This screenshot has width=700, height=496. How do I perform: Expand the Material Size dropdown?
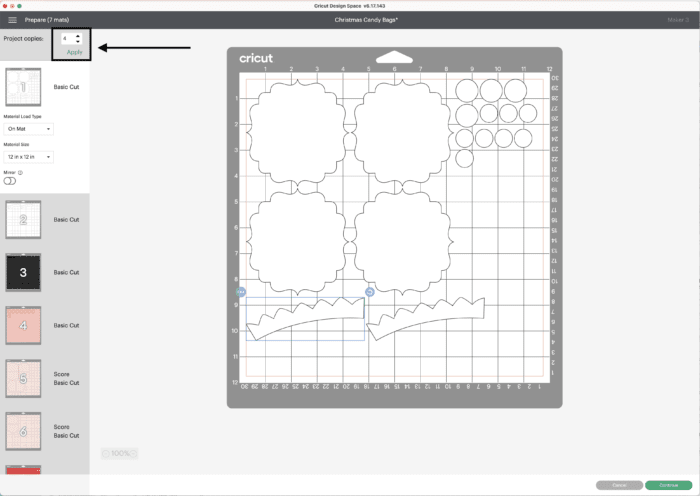coord(29,157)
